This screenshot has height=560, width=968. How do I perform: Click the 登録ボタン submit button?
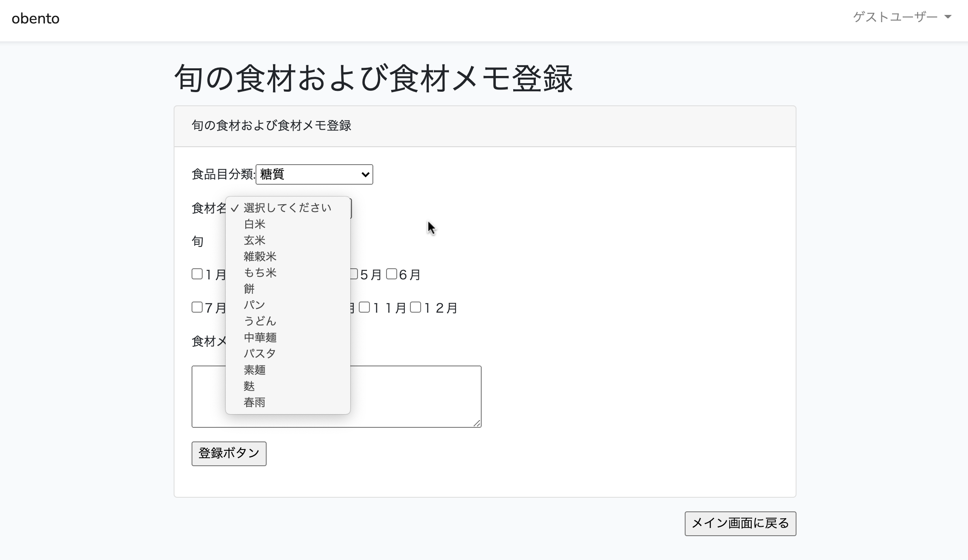[x=229, y=453]
